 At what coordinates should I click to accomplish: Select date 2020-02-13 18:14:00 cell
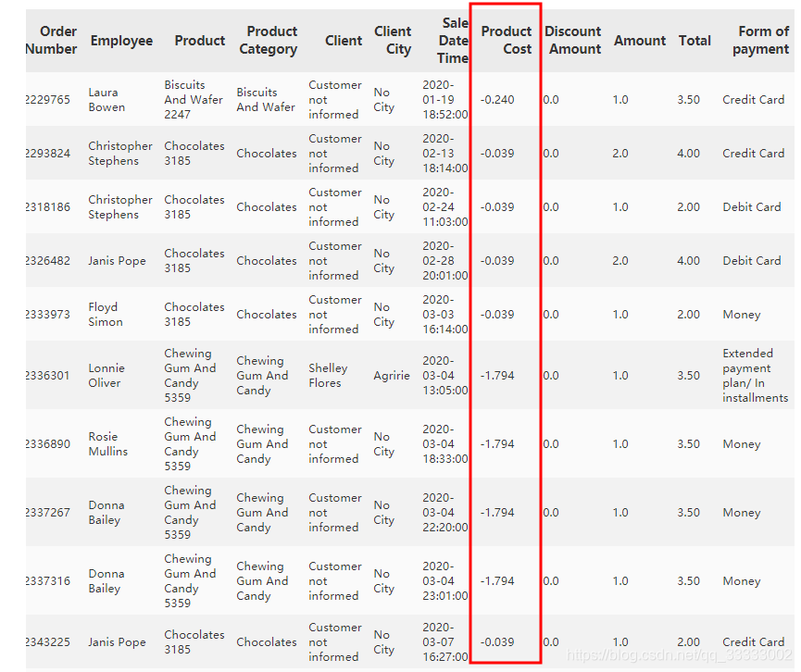tap(444, 154)
